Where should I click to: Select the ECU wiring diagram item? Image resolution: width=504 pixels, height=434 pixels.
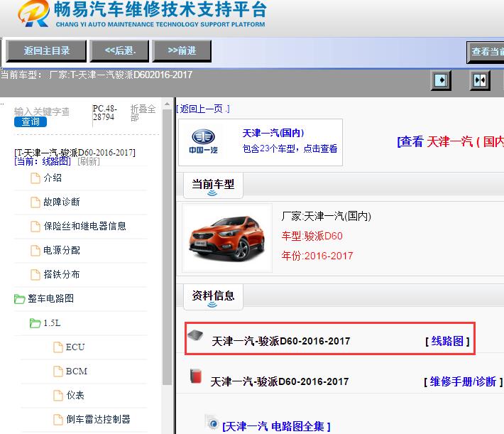pos(75,347)
